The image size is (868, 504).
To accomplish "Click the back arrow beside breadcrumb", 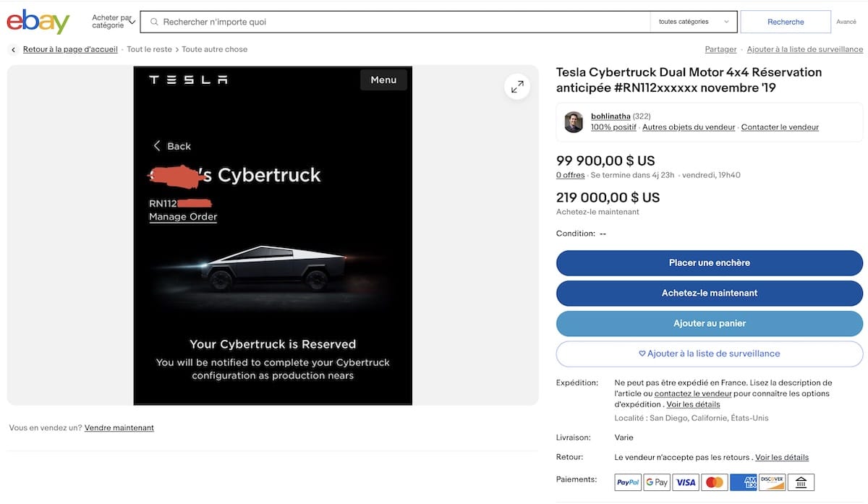I will (x=13, y=50).
